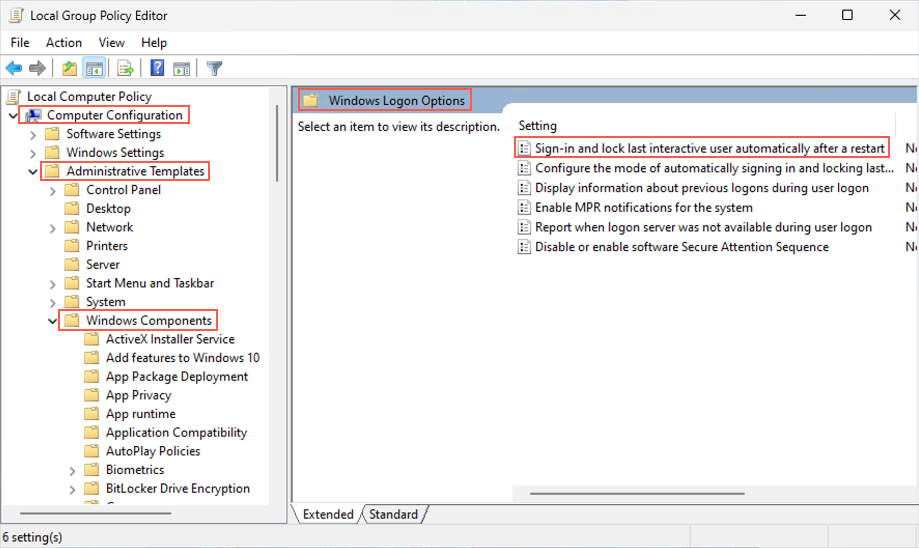Click the tree pane vertical scrollbar thumb
This screenshot has width=919, height=548.
coord(277,144)
